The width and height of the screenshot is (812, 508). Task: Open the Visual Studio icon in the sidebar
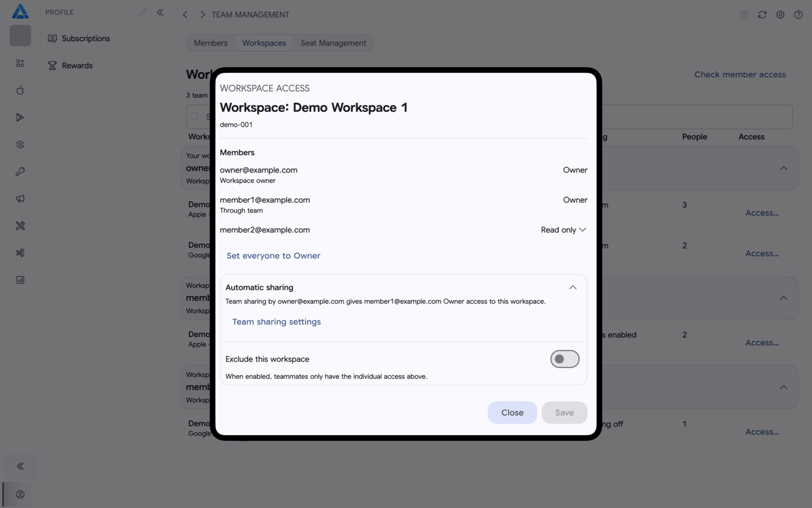tap(20, 253)
